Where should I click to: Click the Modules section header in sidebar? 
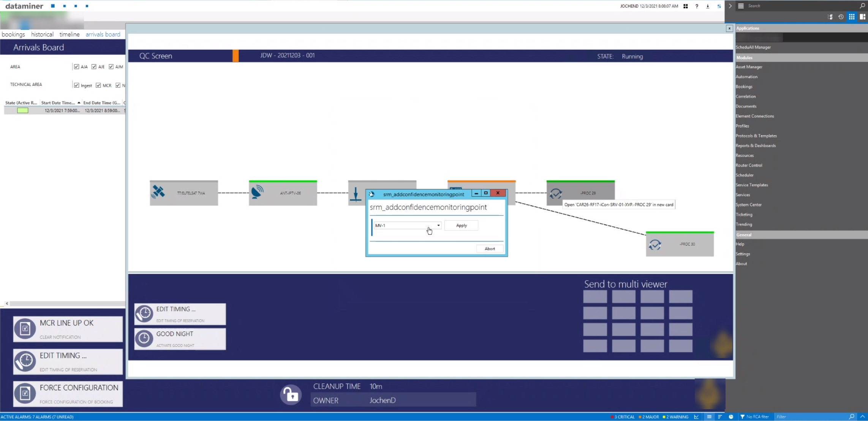(x=802, y=58)
